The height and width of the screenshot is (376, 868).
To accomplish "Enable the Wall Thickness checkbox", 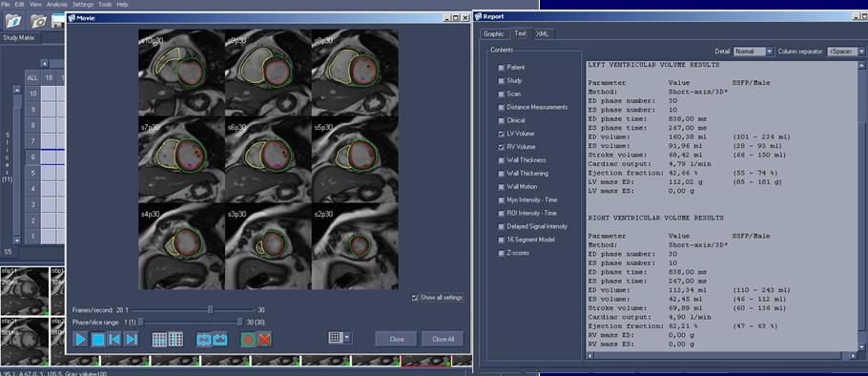I will (501, 160).
